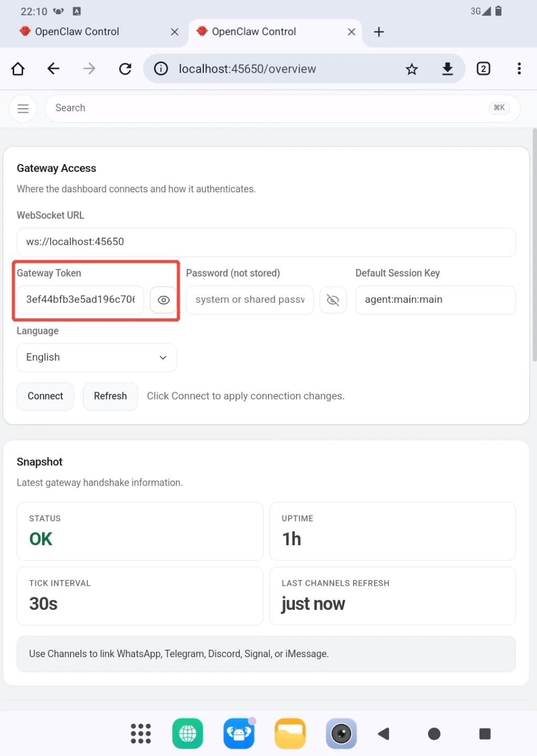Viewport: 537px width, 756px height.
Task: Click the 3G signal indicator
Action: [480, 11]
